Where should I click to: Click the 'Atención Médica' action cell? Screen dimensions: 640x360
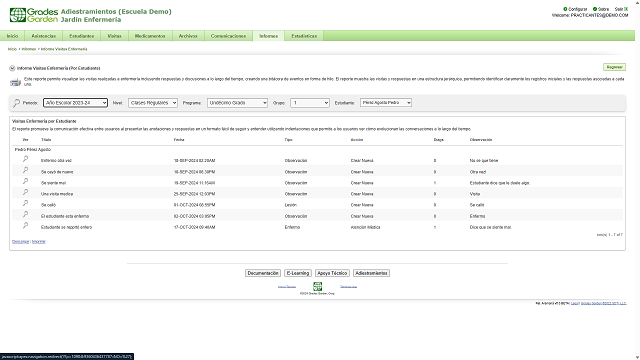365,227
